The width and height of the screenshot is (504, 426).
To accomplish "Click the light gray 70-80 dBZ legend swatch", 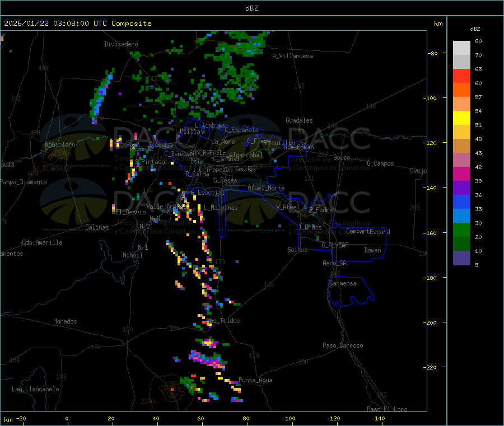I will [461, 48].
